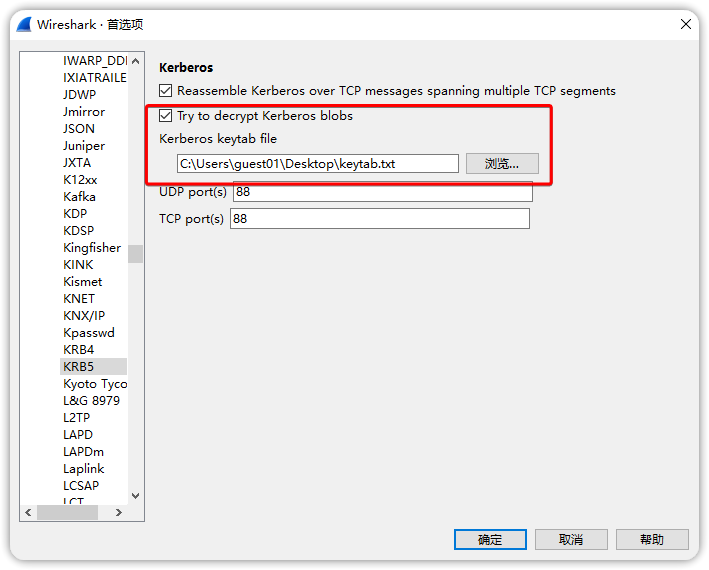709x570 pixels.
Task: Click the vertical scrollbar thumb in protocol list
Action: pyautogui.click(x=135, y=254)
